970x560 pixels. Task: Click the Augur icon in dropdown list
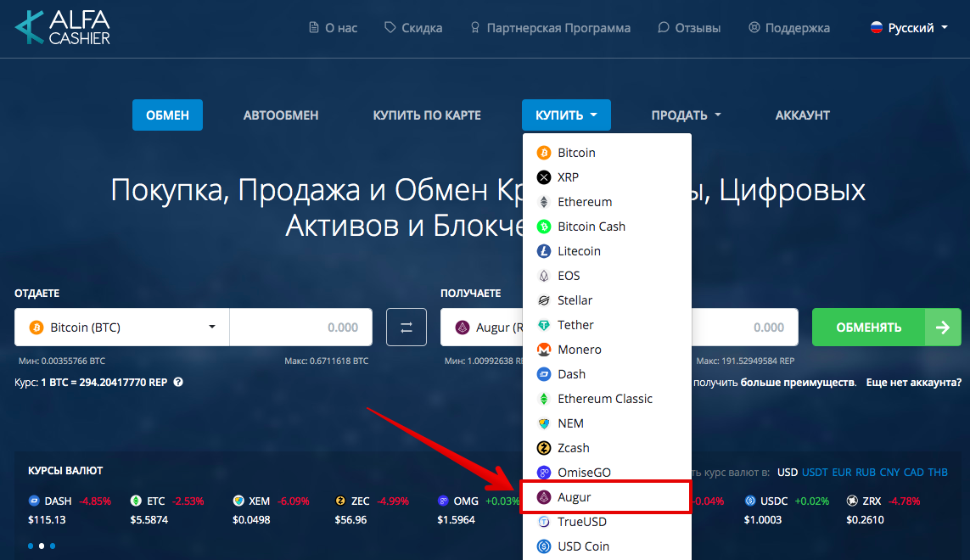(x=544, y=497)
